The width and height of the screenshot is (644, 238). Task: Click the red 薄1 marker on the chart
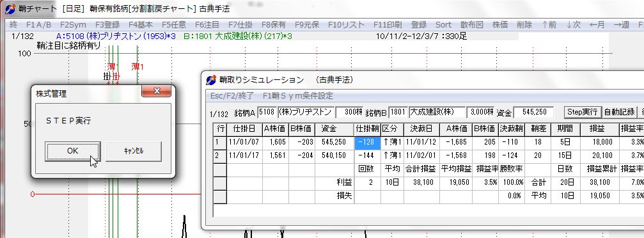coord(137,67)
